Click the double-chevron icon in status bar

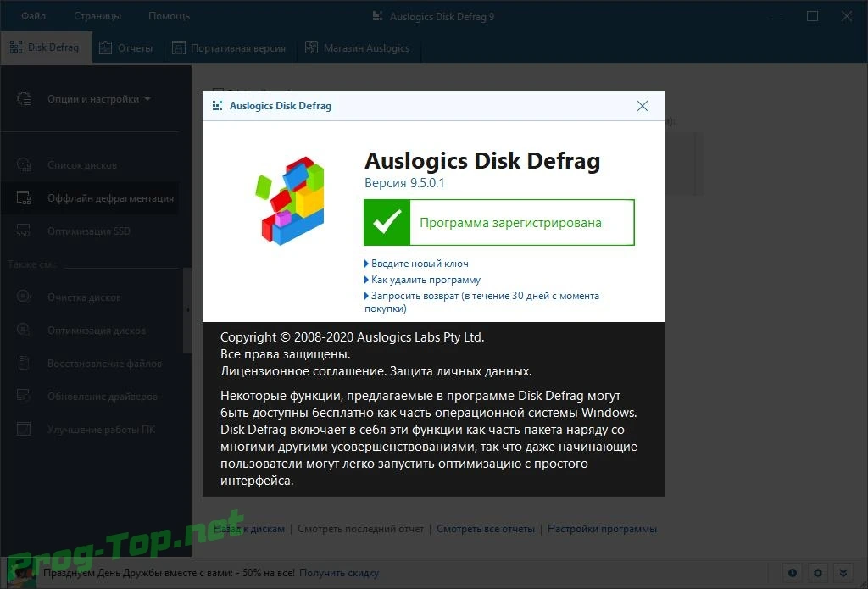(843, 573)
